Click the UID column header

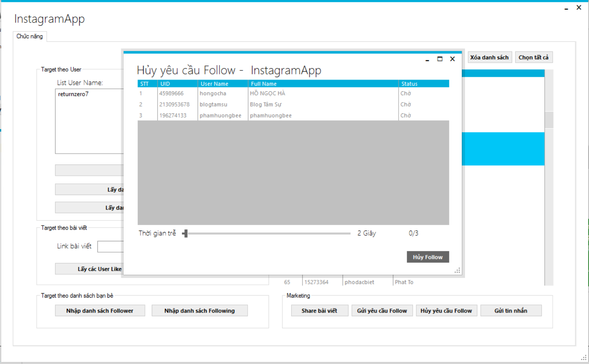(x=178, y=84)
